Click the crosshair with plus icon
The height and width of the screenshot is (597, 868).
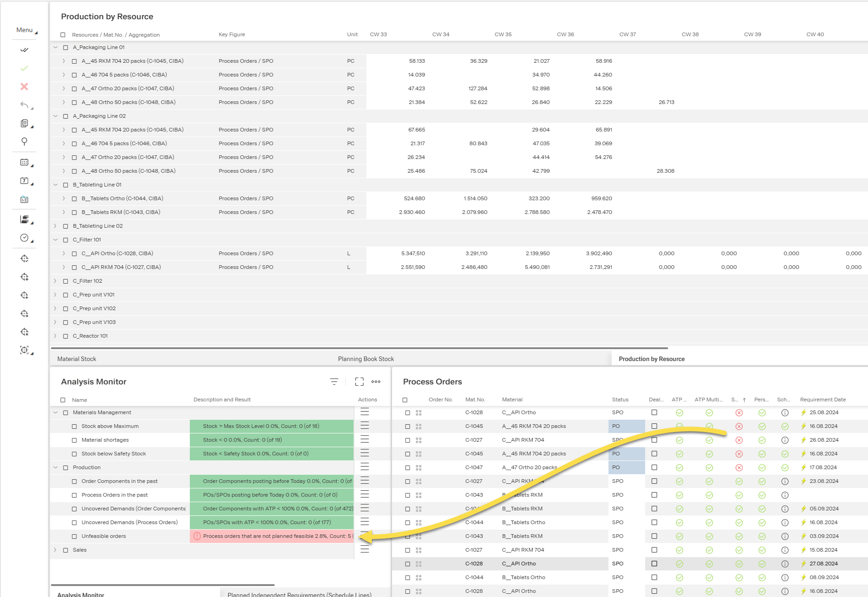click(24, 277)
